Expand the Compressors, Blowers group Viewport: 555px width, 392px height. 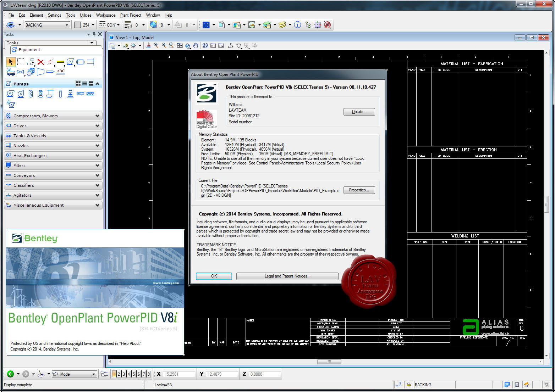pyautogui.click(x=53, y=116)
